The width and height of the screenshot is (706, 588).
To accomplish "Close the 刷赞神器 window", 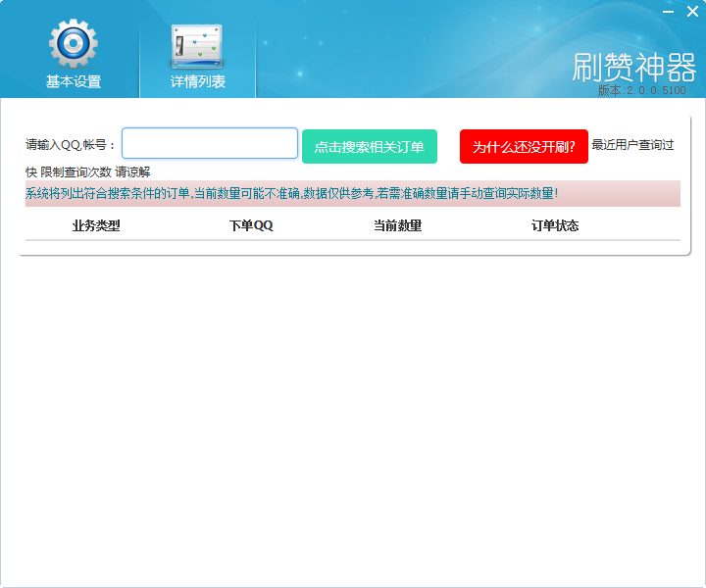I will point(692,11).
